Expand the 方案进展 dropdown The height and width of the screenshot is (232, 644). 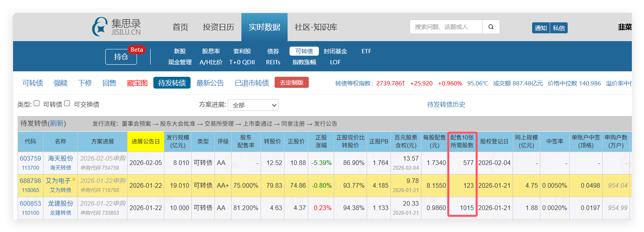click(x=253, y=105)
